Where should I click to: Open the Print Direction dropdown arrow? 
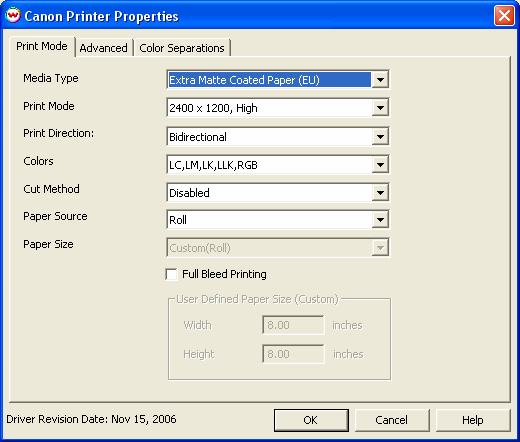[x=380, y=137]
